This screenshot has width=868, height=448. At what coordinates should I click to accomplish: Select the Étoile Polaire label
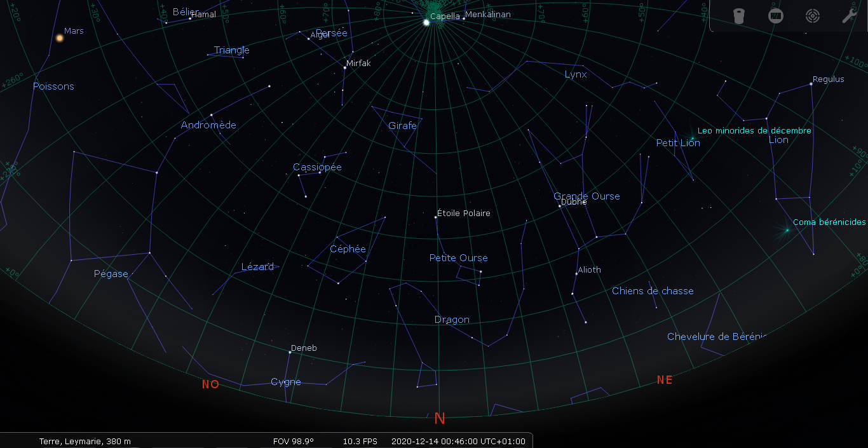464,213
